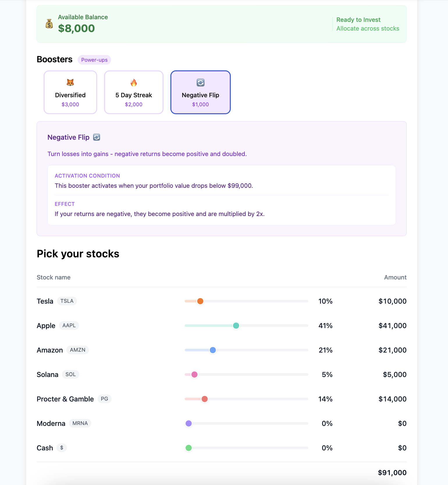Image resolution: width=448 pixels, height=485 pixels.
Task: Click the $ badge next to Cash
Action: (62, 448)
